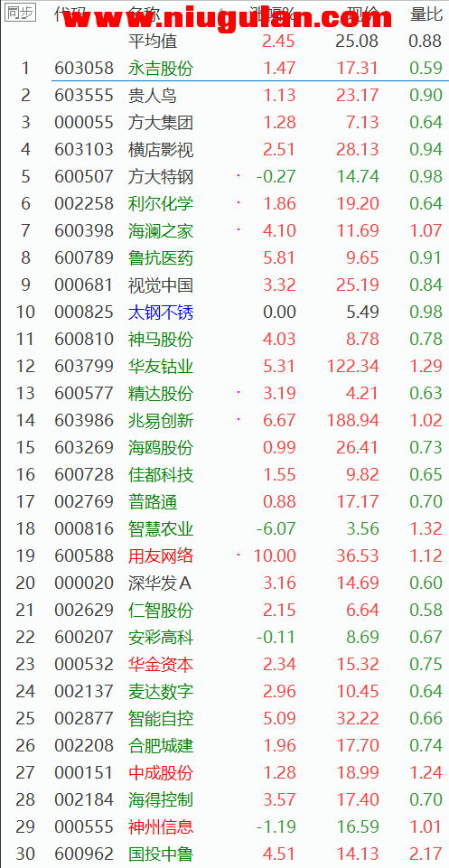Image resolution: width=449 pixels, height=868 pixels.
Task: Select 佳都科技 stock name
Action: (x=161, y=475)
